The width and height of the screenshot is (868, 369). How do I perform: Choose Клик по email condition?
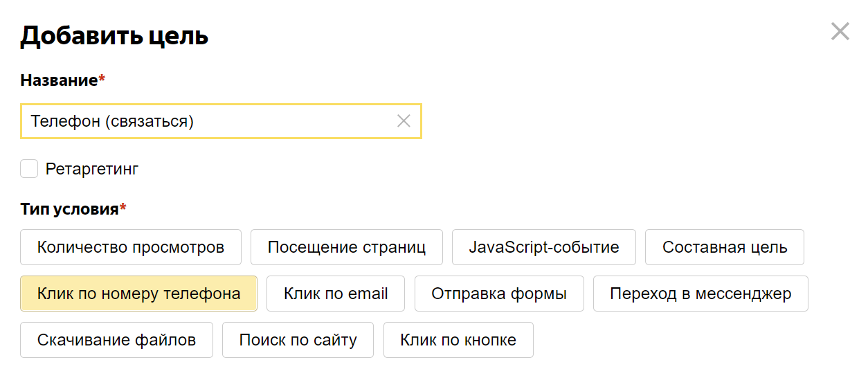[x=336, y=294]
